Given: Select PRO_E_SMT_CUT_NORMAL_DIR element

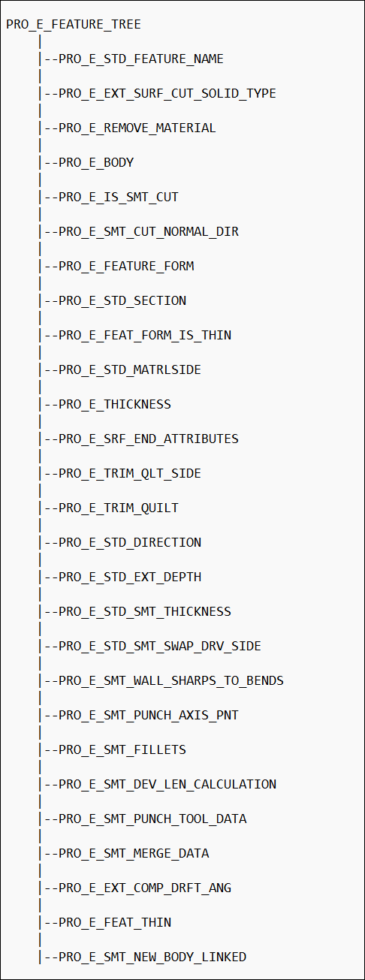Looking at the screenshot, I should click(x=149, y=232).
